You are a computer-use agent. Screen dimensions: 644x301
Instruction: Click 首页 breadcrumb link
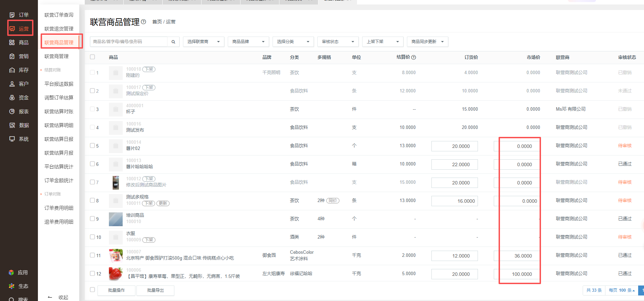pyautogui.click(x=157, y=22)
